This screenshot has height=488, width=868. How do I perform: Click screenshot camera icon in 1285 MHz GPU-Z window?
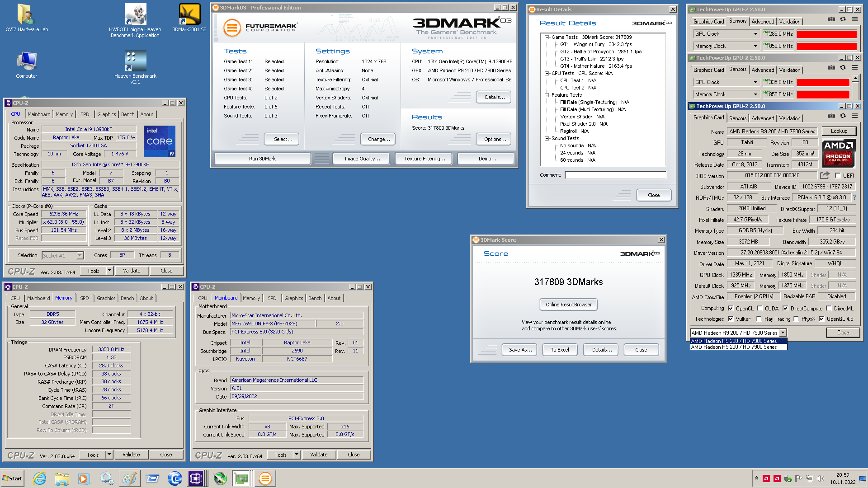pyautogui.click(x=831, y=19)
